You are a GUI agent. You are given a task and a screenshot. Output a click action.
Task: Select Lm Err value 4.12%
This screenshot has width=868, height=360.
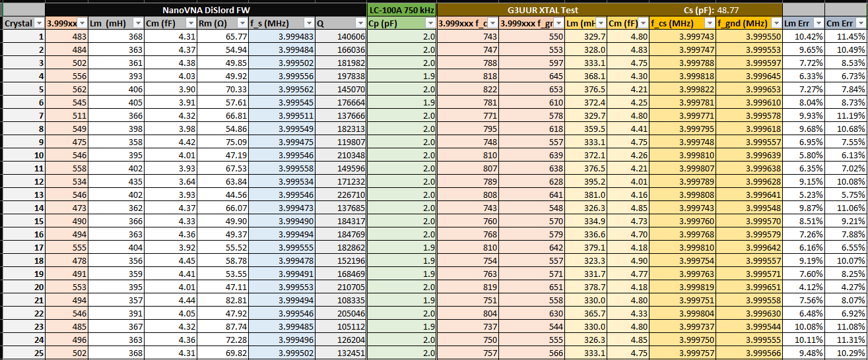(x=803, y=287)
